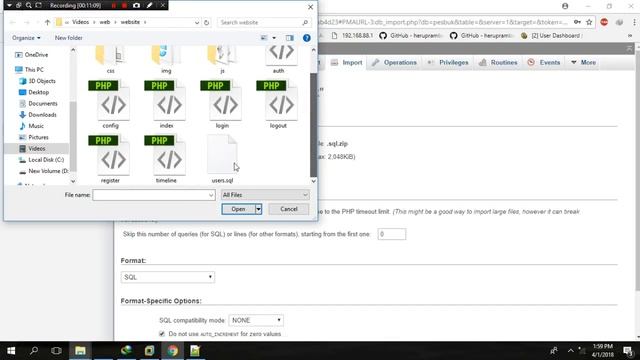
Task: Show hidden system tray icons
Action: [x=570, y=351]
